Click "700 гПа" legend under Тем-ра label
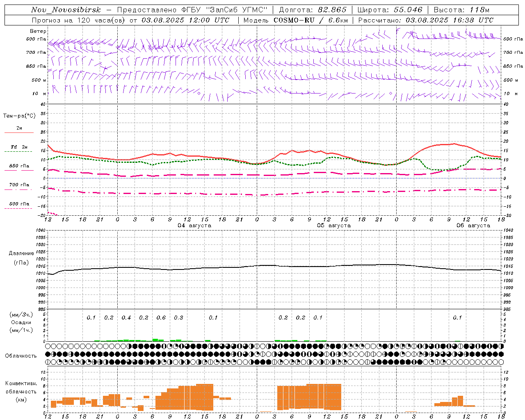525x420 pixels. 19,185
